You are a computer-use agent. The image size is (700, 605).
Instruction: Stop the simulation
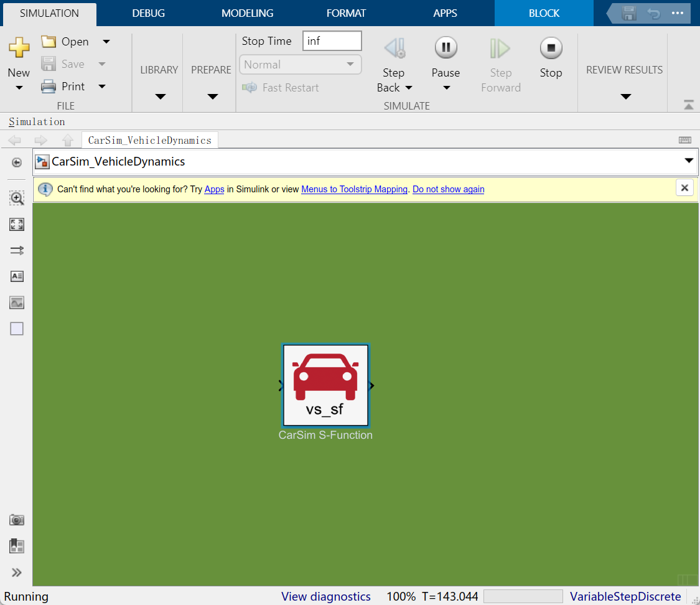[x=551, y=47]
